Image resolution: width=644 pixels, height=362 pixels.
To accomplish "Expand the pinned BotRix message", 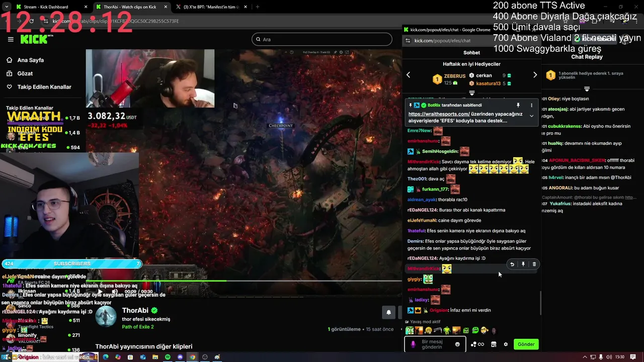I will coord(531,116).
